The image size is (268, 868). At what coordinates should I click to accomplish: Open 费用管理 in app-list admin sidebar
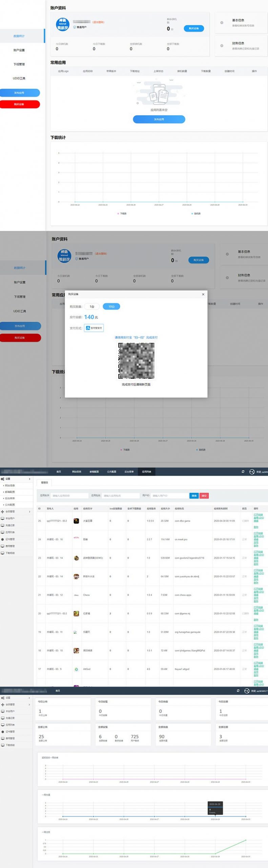pyautogui.click(x=17, y=546)
